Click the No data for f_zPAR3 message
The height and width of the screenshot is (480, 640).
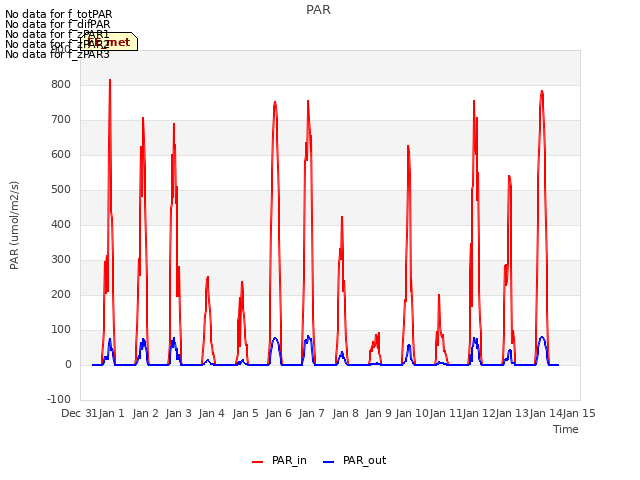pyautogui.click(x=57, y=54)
